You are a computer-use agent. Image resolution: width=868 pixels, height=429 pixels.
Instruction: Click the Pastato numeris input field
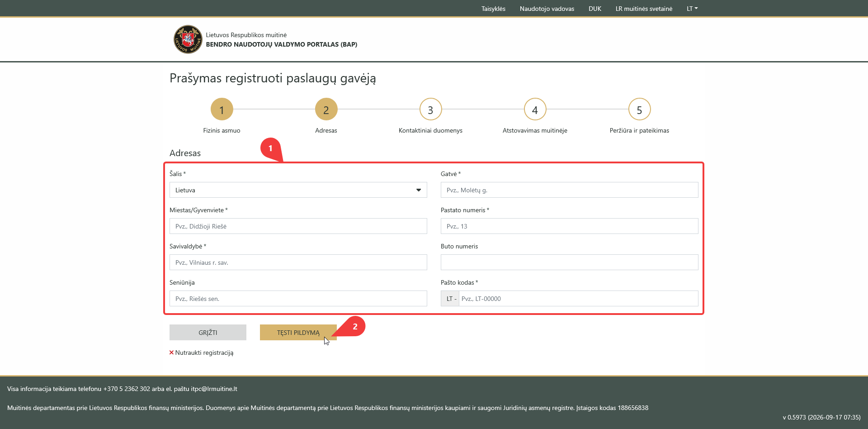tap(570, 226)
